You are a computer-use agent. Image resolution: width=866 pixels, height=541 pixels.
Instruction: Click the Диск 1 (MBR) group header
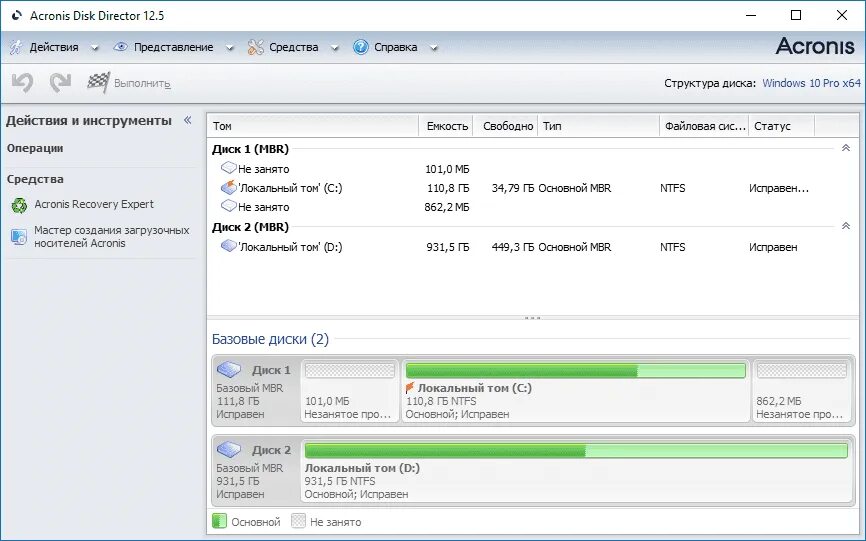pyautogui.click(x=250, y=148)
